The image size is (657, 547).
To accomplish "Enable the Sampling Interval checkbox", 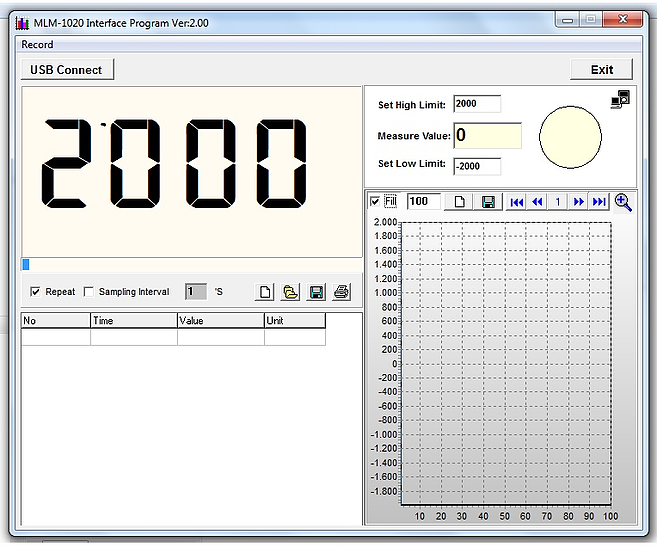I will pyautogui.click(x=89, y=292).
